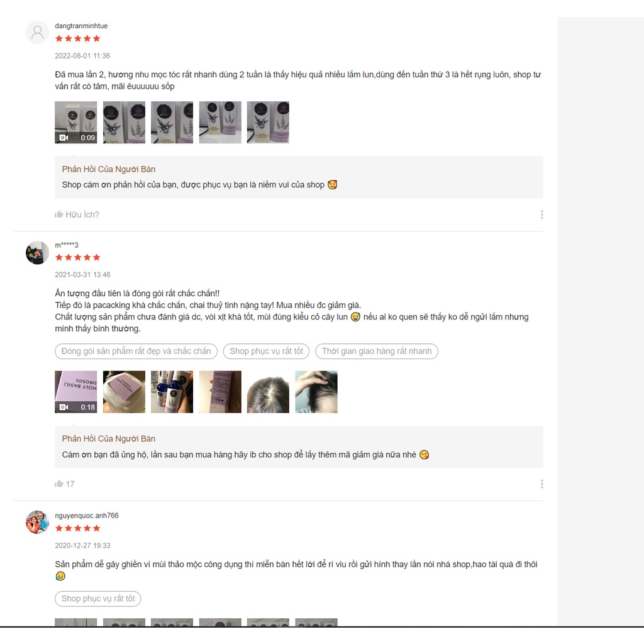Open second product box photo in first review

coord(124,123)
